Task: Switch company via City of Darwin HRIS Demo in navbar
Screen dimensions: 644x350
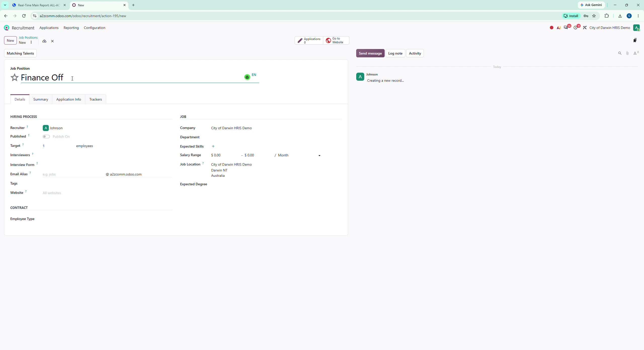Action: [610, 28]
